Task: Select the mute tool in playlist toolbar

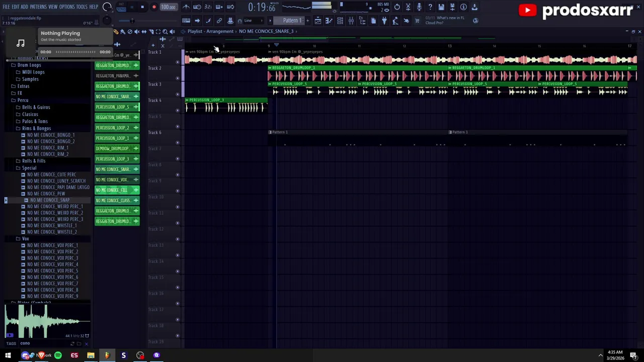Action: coord(137,32)
